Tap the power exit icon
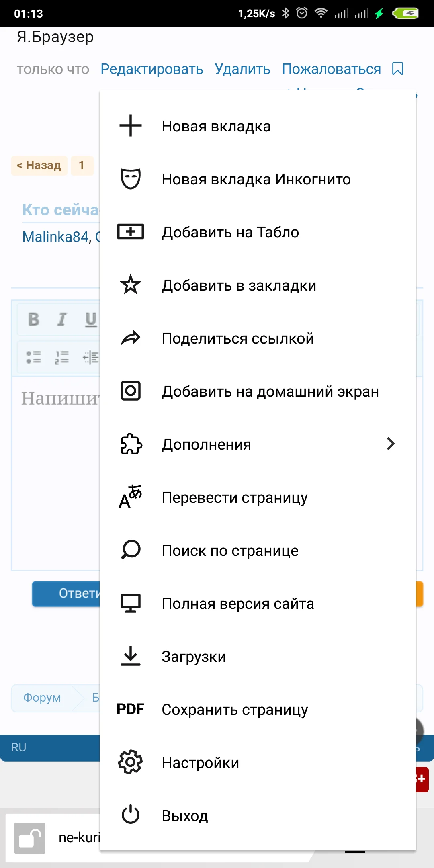 tap(131, 815)
